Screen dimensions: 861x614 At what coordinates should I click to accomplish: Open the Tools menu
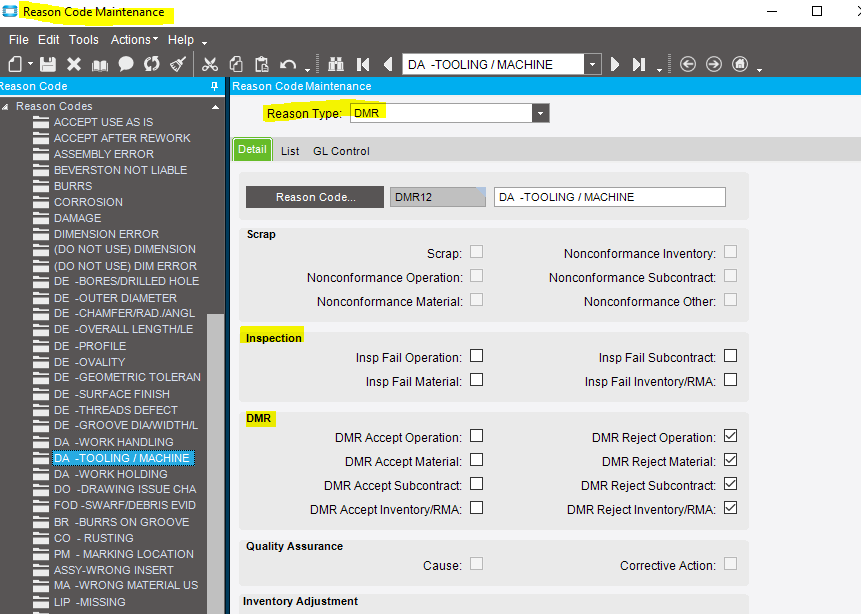pyautogui.click(x=83, y=40)
